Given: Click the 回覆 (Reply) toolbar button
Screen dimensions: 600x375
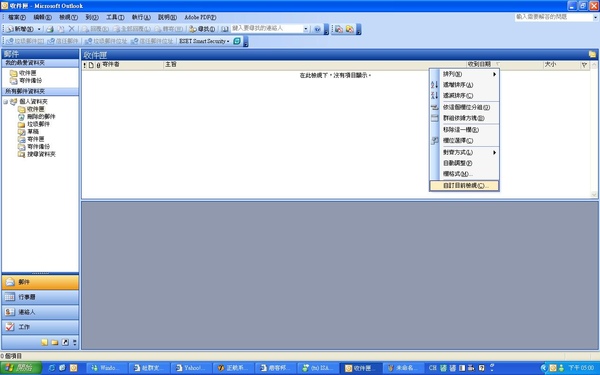Looking at the screenshot, I should 95,29.
